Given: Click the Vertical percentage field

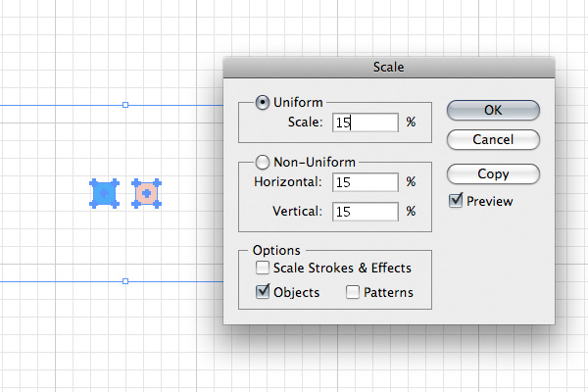Looking at the screenshot, I should 366,212.
